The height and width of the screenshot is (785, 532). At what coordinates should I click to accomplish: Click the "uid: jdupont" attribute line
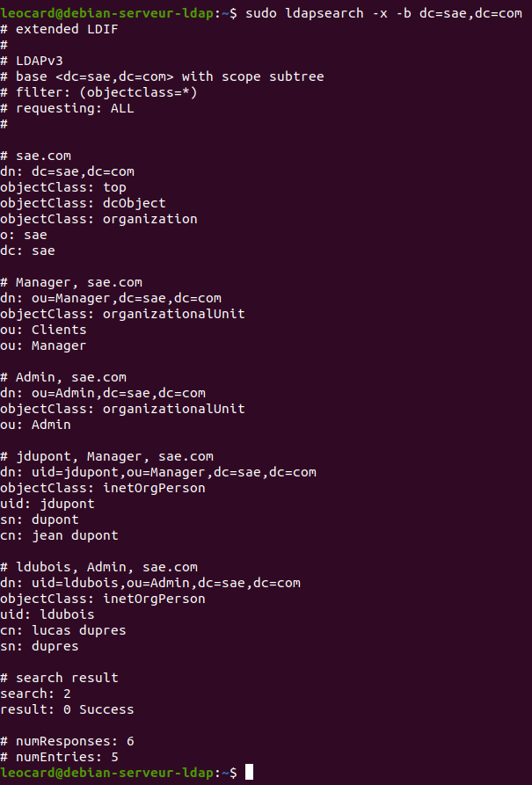tap(47, 504)
